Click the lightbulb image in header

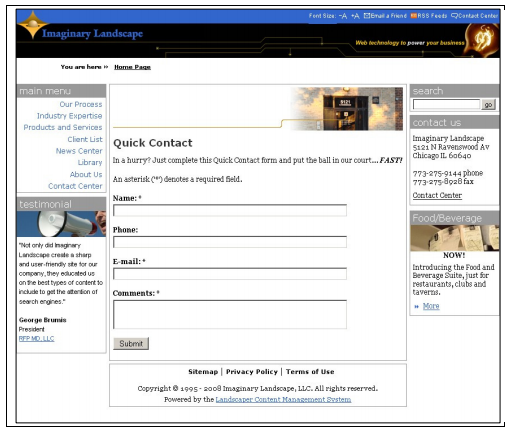pos(482,40)
